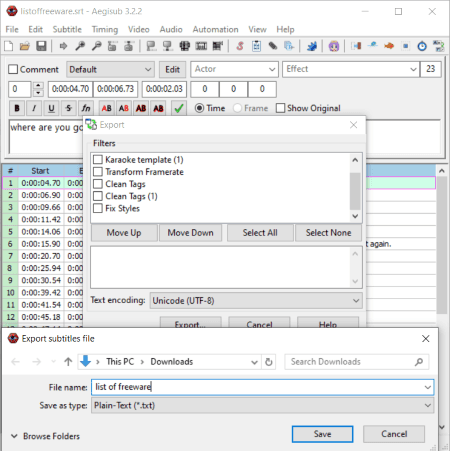450x451 pixels.
Task: Open the script Properties clipboard icon
Action: click(x=256, y=46)
